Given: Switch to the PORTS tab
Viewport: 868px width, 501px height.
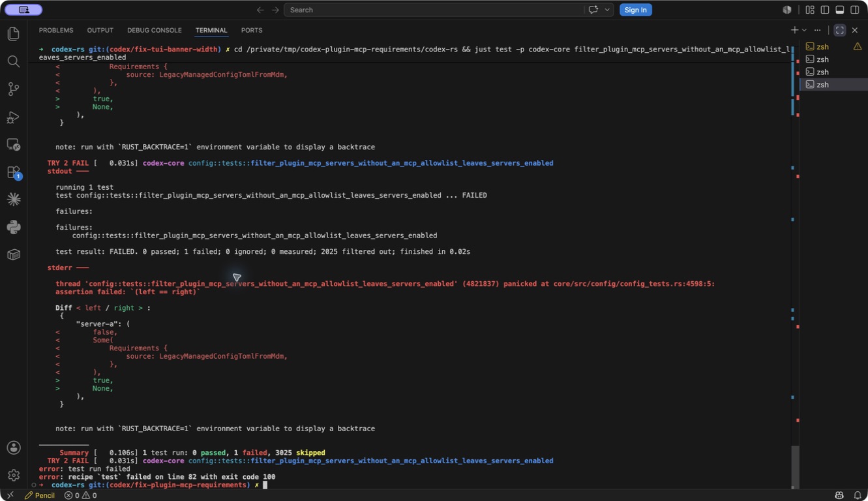Looking at the screenshot, I should click(x=252, y=30).
